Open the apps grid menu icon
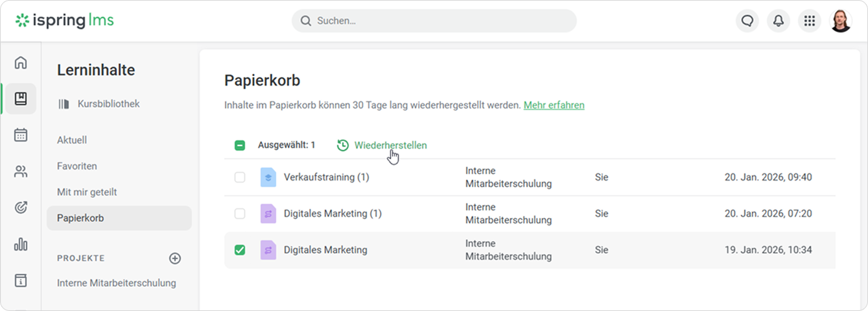Viewport: 868px width, 311px height. [x=809, y=21]
